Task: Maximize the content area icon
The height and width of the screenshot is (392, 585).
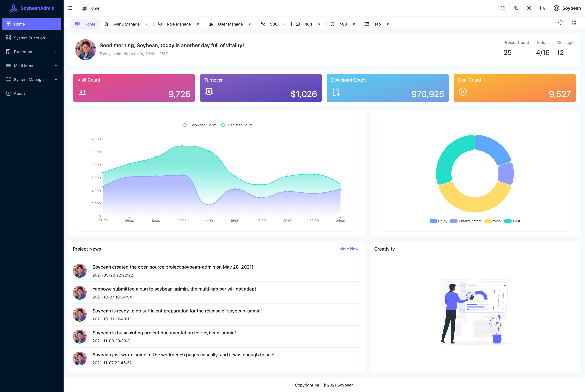Action: (x=573, y=23)
